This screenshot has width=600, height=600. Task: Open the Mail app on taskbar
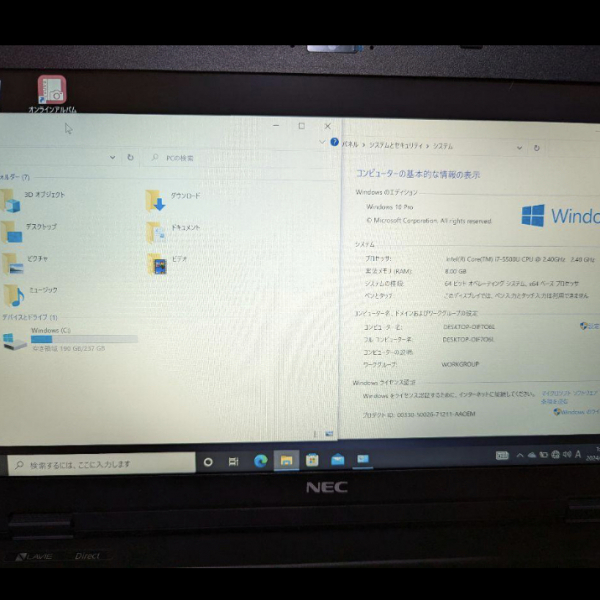tap(338, 459)
